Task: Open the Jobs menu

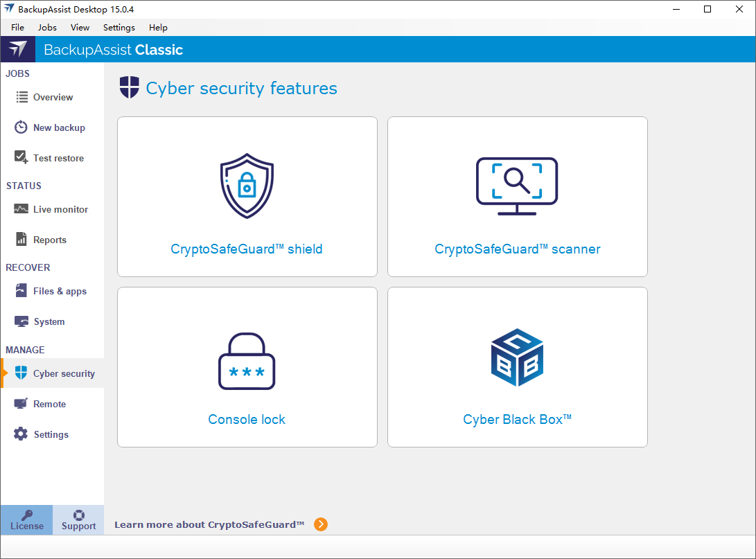Action: 47,28
